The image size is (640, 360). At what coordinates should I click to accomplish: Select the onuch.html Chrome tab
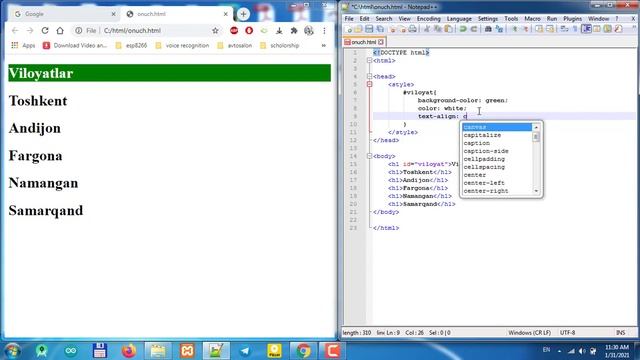[x=178, y=14]
